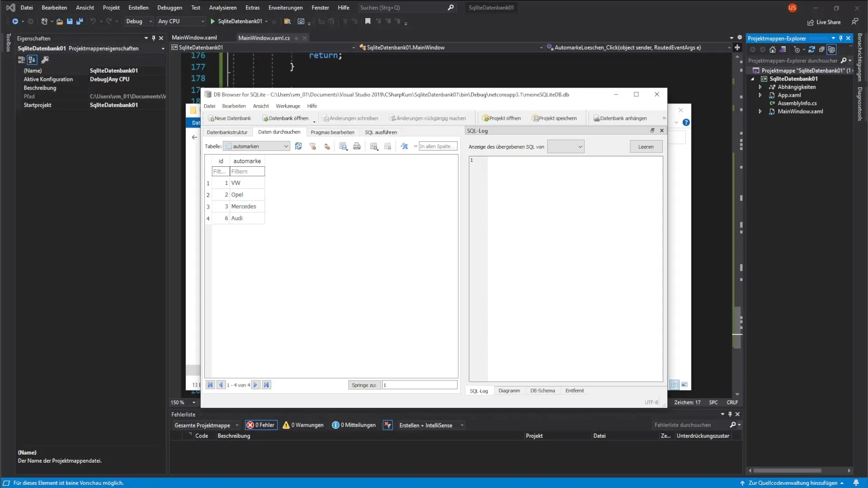This screenshot has width=868, height=488.
Task: Switch to the Pragmas bearbeiten tab
Action: point(332,132)
